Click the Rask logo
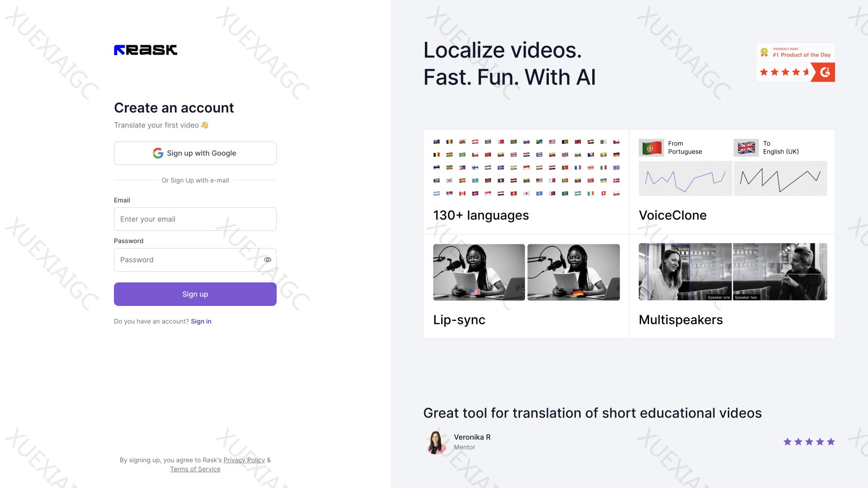The width and height of the screenshot is (868, 488). (x=145, y=50)
